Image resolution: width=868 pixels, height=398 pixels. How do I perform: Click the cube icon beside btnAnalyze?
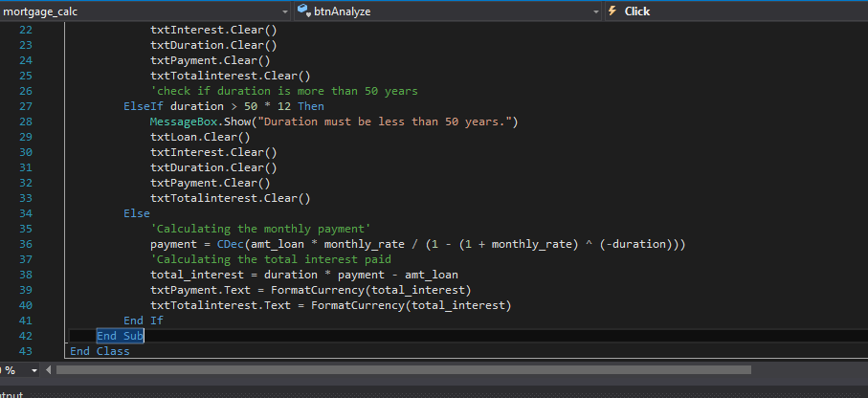point(303,11)
